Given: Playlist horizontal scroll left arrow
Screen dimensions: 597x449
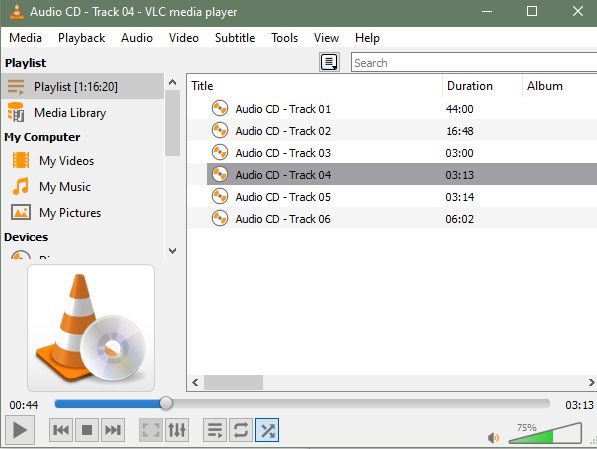Looking at the screenshot, I should coord(195,382).
